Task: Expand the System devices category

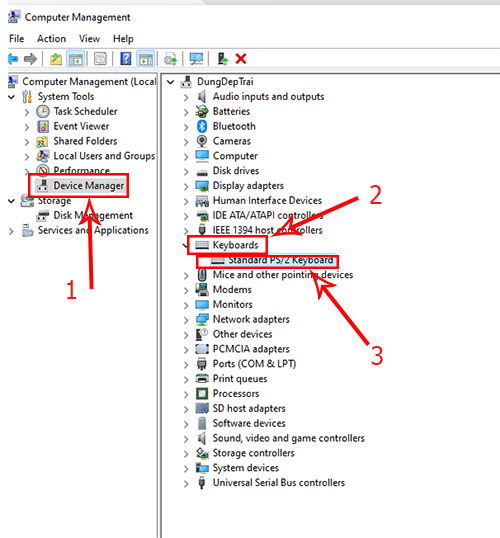Action: pyautogui.click(x=186, y=468)
